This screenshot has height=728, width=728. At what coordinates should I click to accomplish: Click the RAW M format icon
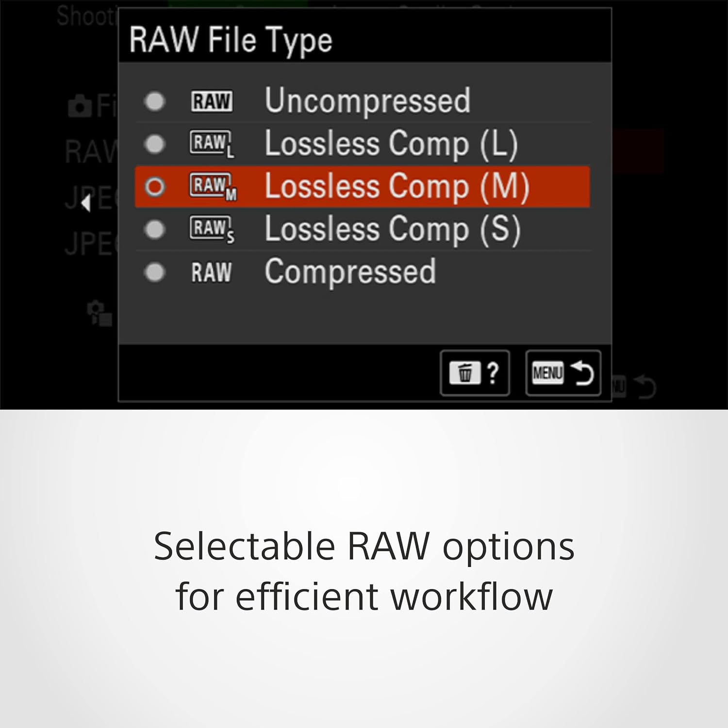point(213,187)
